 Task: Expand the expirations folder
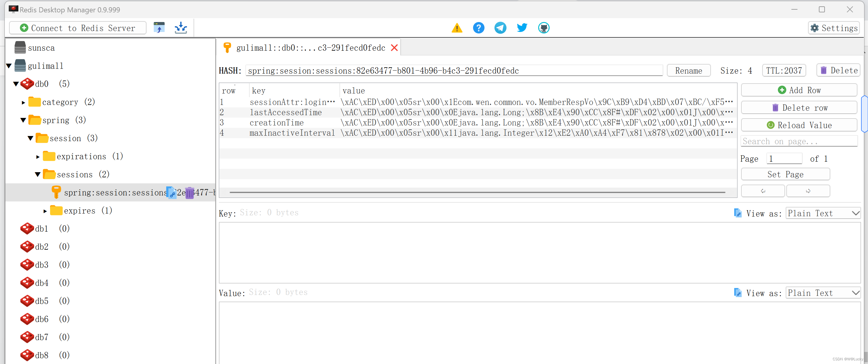38,157
